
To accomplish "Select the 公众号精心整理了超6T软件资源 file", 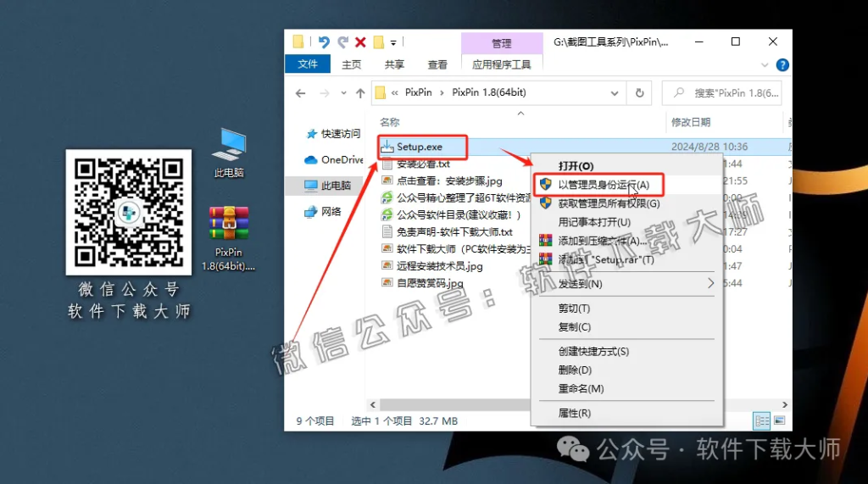I will point(456,197).
